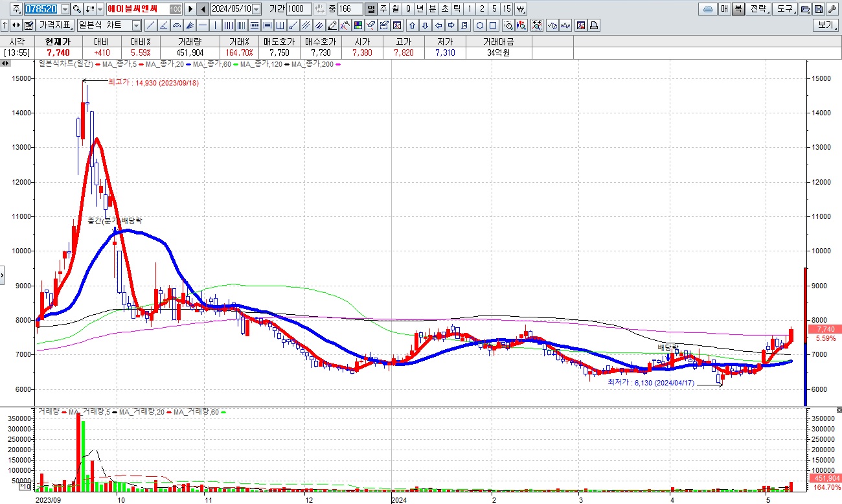Open the 도구 tools dropdown
842x504 pixels.
coord(785,9)
